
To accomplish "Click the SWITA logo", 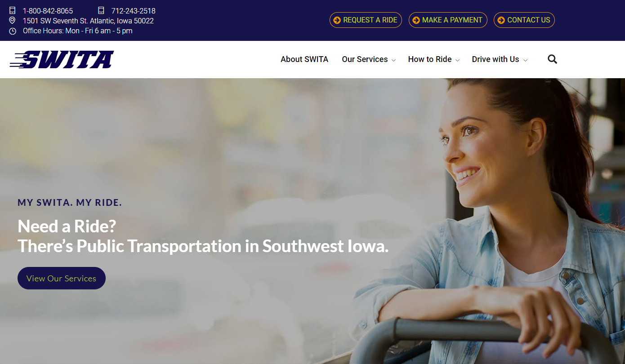I will [x=62, y=59].
